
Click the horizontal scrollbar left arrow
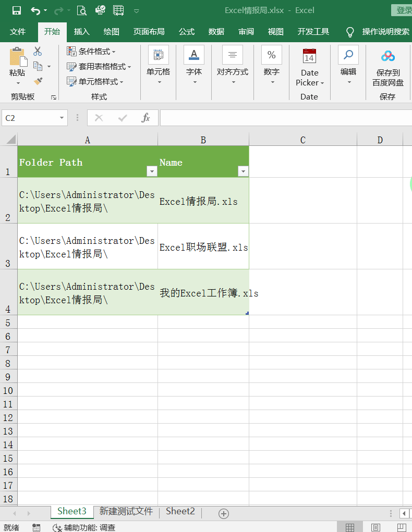404,513
